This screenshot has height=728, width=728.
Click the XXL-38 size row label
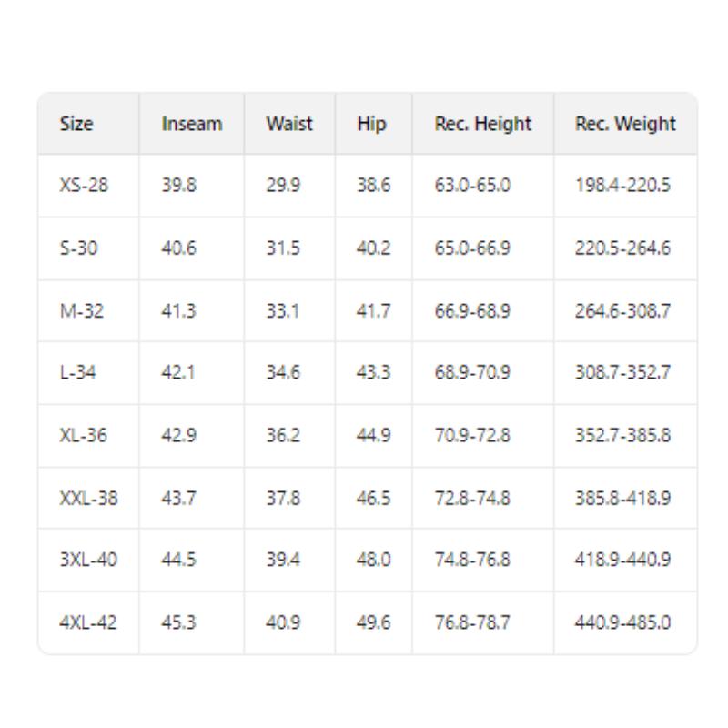coord(88,498)
